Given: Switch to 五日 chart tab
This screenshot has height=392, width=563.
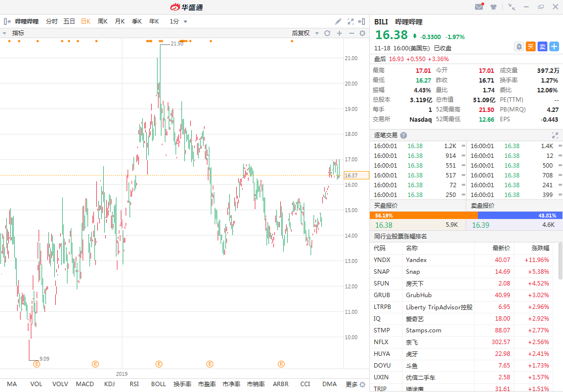Looking at the screenshot, I should [69, 22].
